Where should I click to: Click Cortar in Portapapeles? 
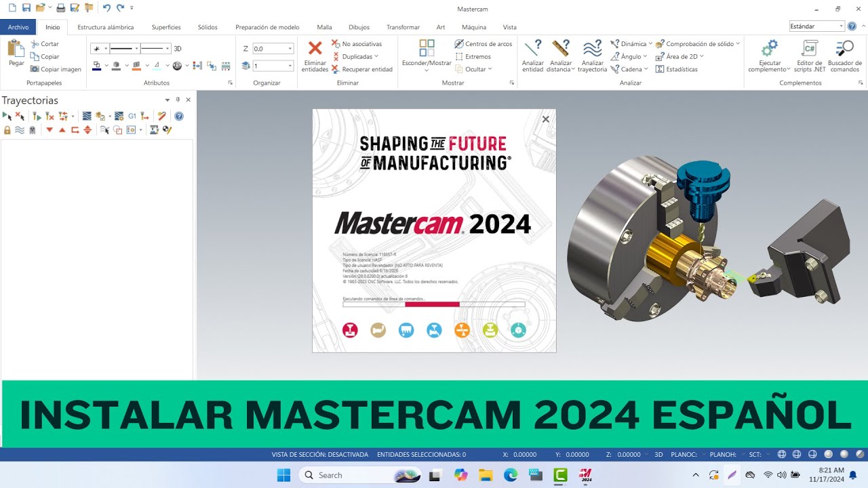(x=45, y=43)
